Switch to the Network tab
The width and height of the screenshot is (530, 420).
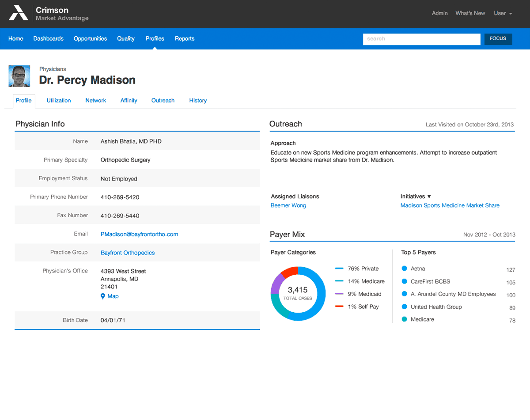[x=96, y=101]
